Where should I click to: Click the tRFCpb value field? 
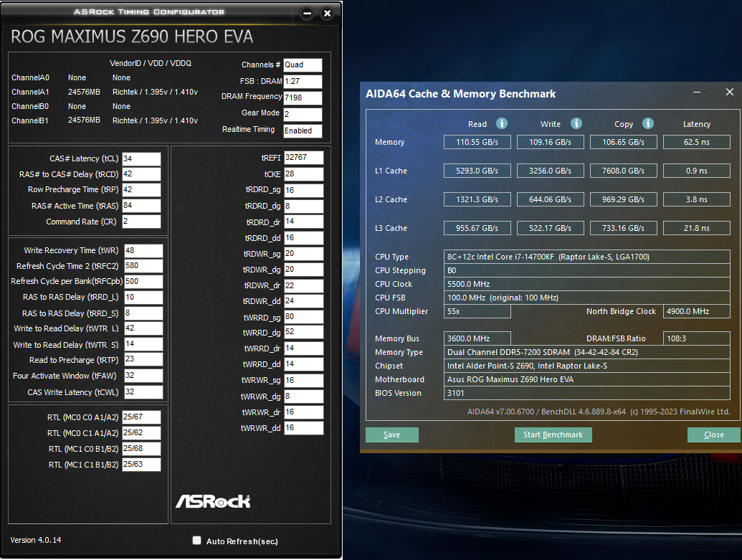point(143,282)
